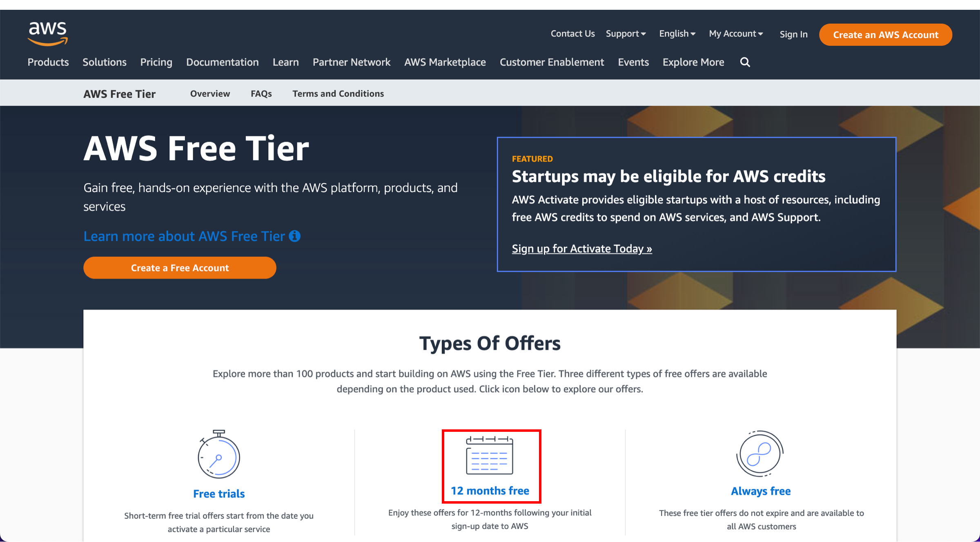Select the FAQs tab

(262, 93)
